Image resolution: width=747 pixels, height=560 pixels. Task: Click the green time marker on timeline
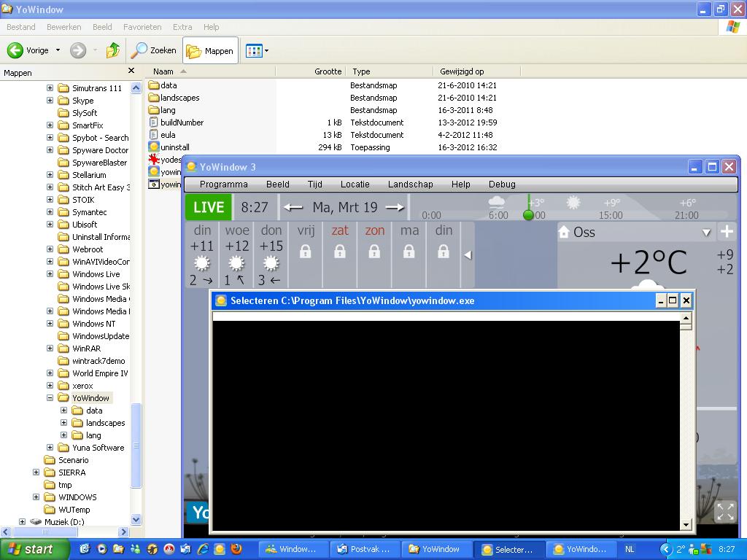528,214
